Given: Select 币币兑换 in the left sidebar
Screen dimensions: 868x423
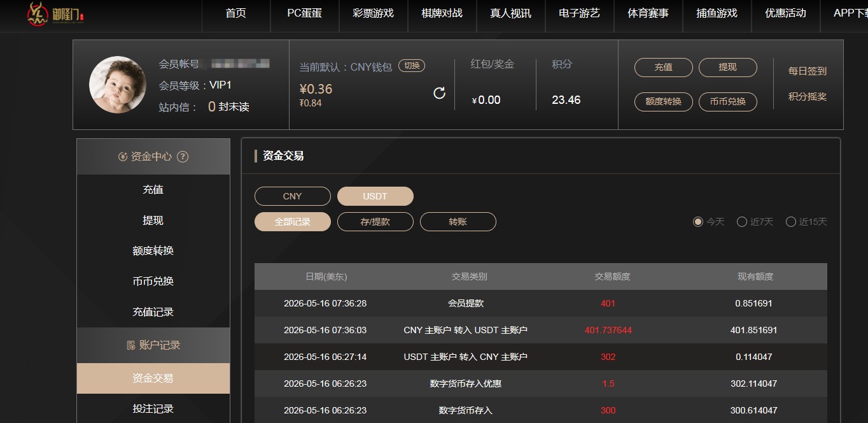Looking at the screenshot, I should [x=153, y=282].
